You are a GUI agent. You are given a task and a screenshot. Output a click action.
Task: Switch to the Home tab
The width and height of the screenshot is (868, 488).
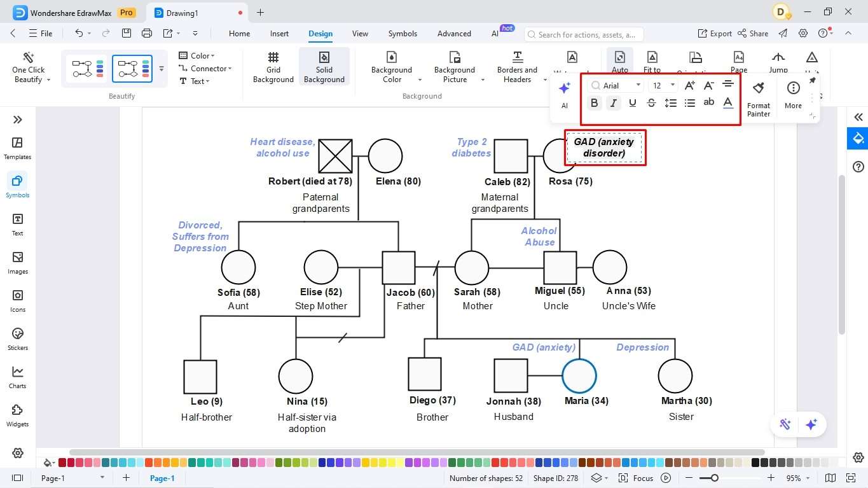point(239,34)
